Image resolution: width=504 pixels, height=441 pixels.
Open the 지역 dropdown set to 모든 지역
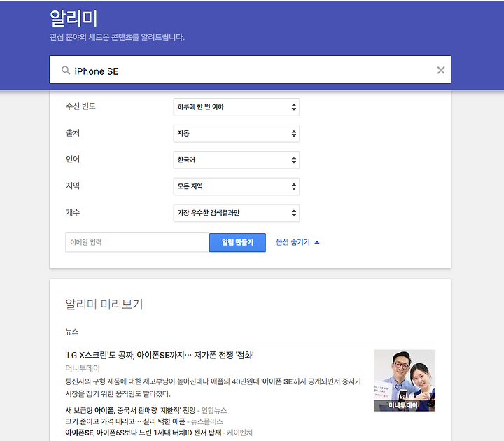[x=237, y=186]
